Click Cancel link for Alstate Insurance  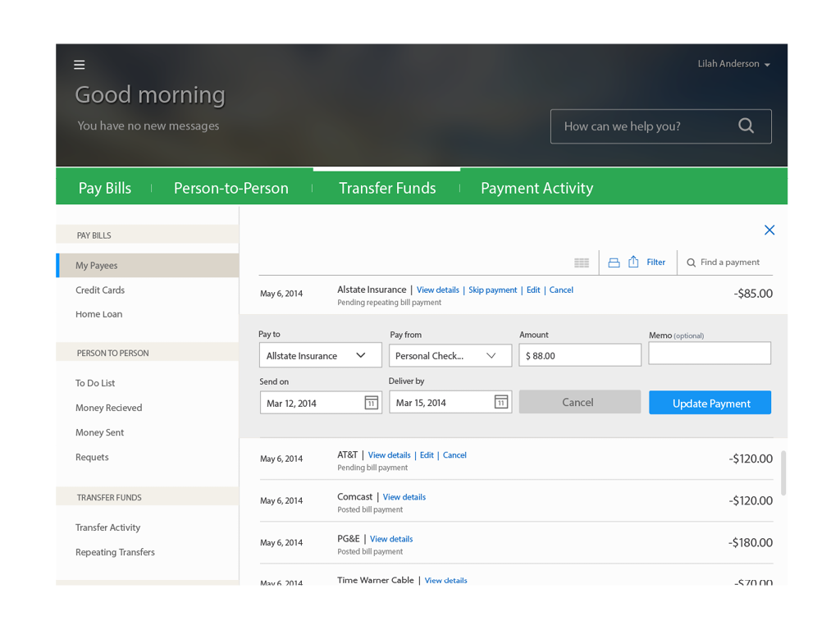coord(561,290)
